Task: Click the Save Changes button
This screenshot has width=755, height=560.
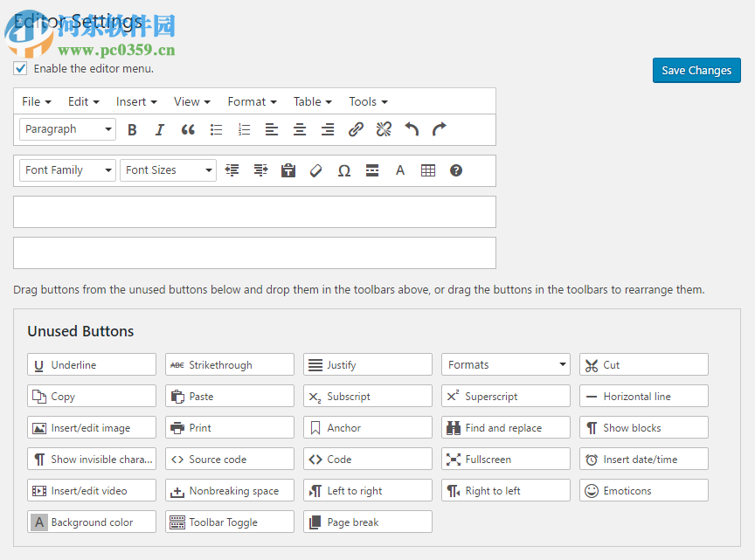Action: [x=696, y=70]
